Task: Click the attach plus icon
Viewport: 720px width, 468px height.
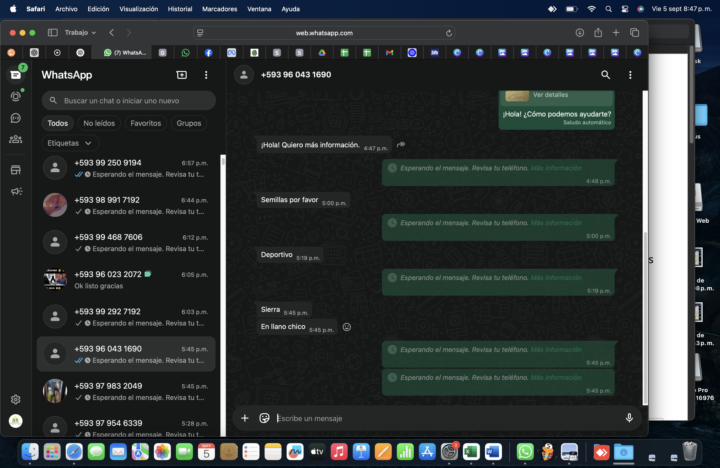Action: 245,418
